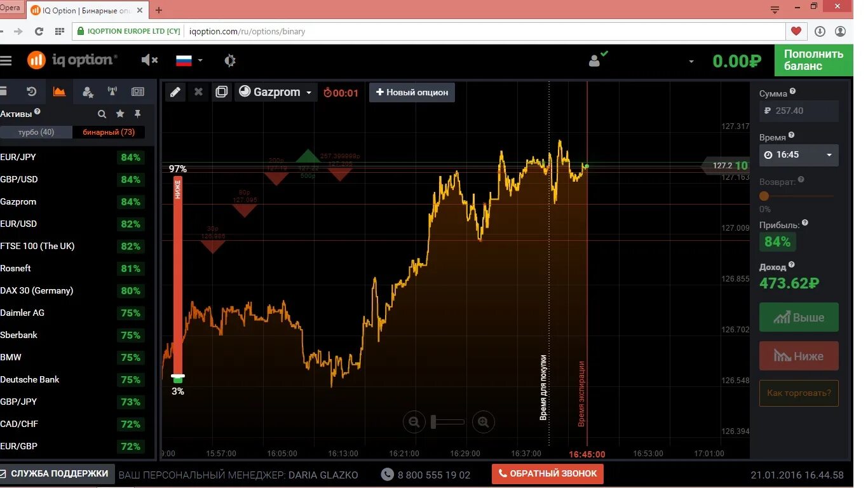
Task: Open the leaderboard user-star icon
Action: point(88,92)
